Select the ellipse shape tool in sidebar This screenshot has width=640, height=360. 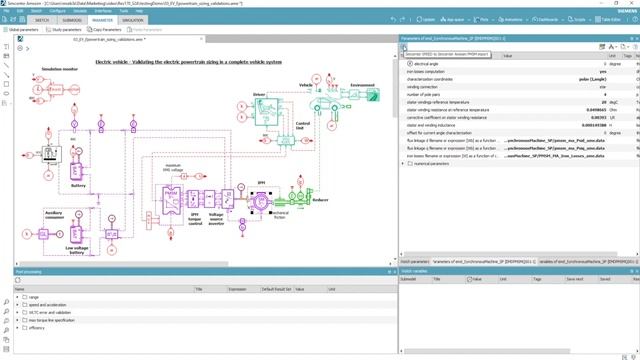coord(6,93)
